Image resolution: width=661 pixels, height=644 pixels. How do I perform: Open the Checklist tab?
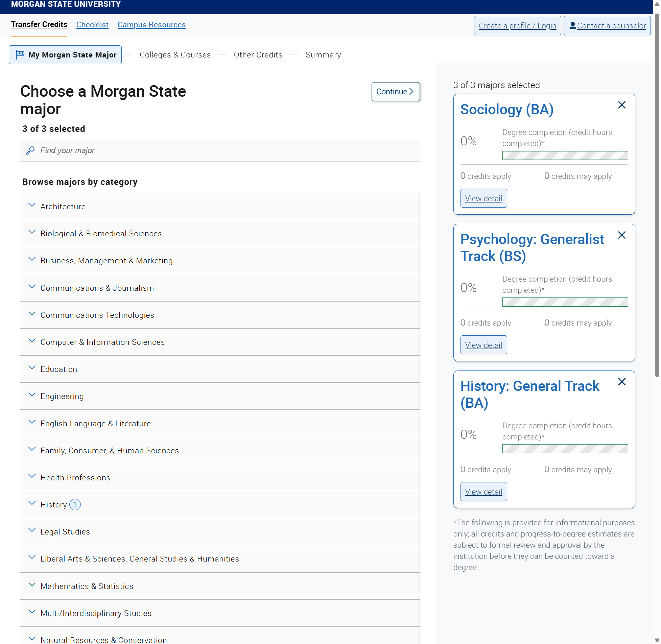[92, 25]
